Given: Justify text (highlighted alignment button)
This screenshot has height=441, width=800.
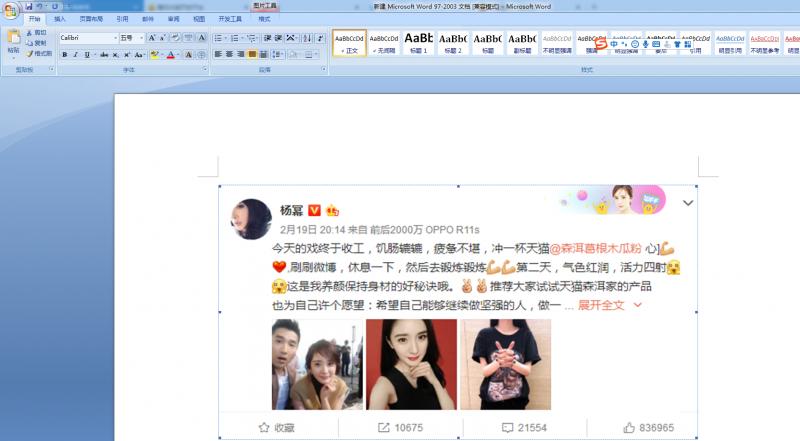Looking at the screenshot, I should click(x=252, y=54).
